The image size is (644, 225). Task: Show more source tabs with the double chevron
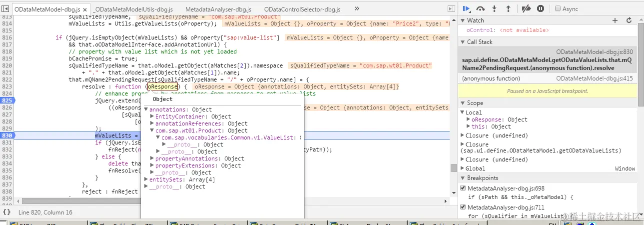coord(357,8)
